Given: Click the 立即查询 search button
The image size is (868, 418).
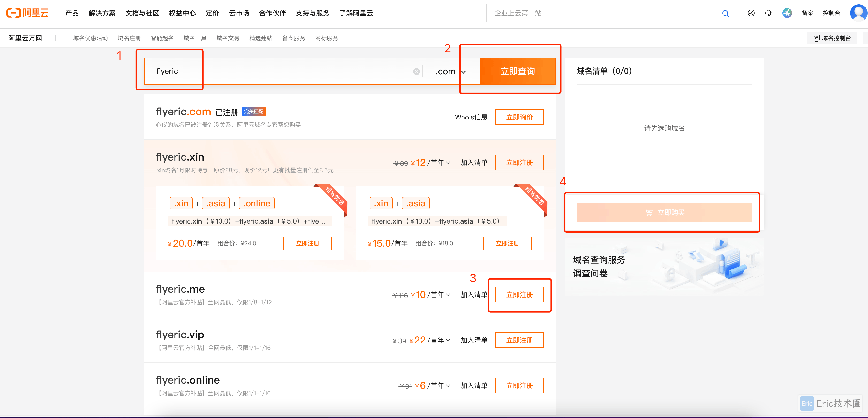Looking at the screenshot, I should tap(518, 71).
